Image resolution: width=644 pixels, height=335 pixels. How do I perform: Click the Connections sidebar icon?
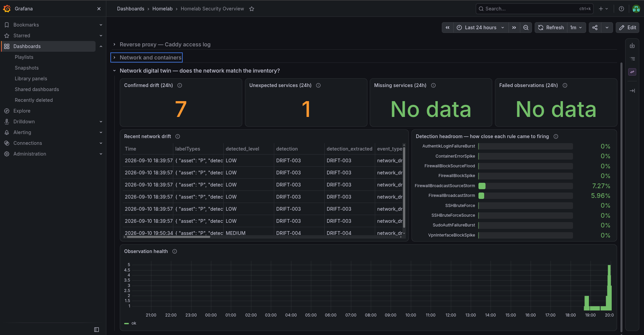coord(7,143)
